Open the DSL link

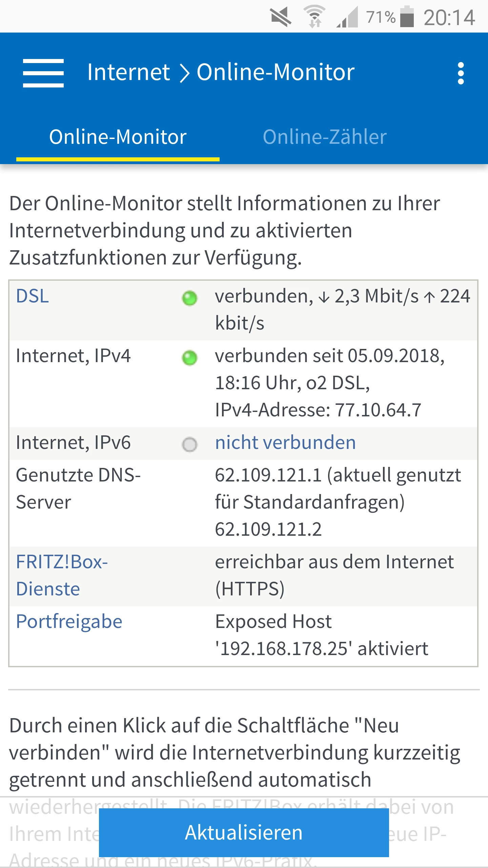click(x=33, y=296)
